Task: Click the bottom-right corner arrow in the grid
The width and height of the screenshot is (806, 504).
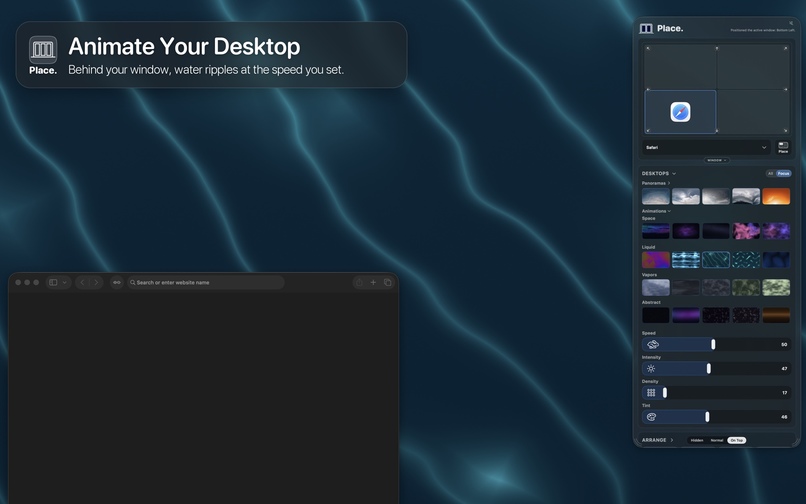Action: click(785, 131)
